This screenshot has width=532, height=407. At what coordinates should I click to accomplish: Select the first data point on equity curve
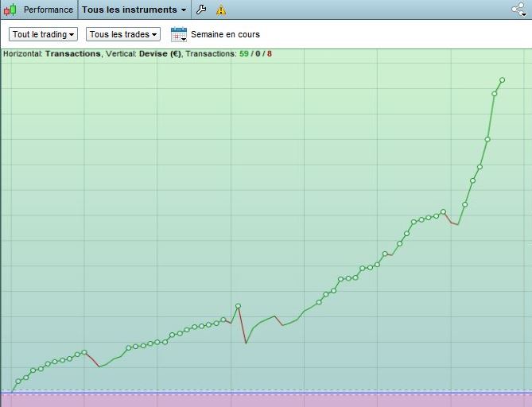(x=18, y=381)
